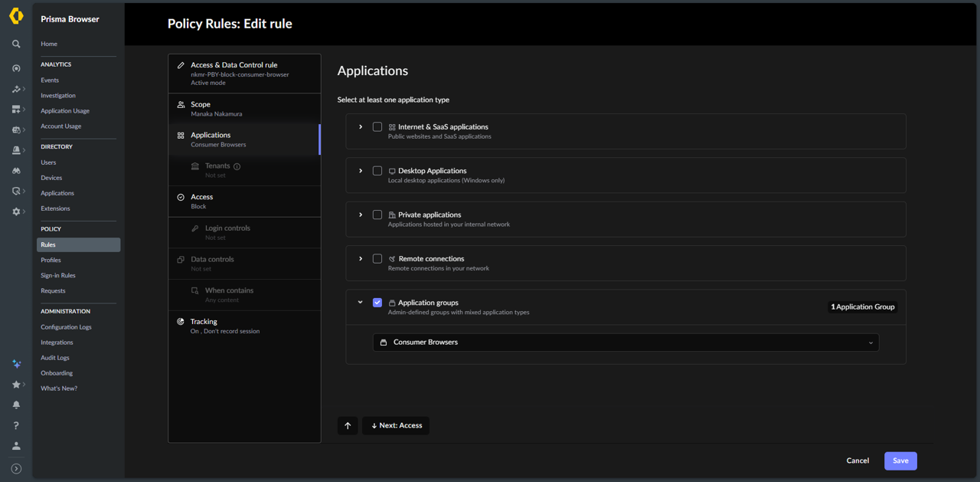Open Account Usage under Analytics
The height and width of the screenshot is (482, 980).
tap(61, 126)
